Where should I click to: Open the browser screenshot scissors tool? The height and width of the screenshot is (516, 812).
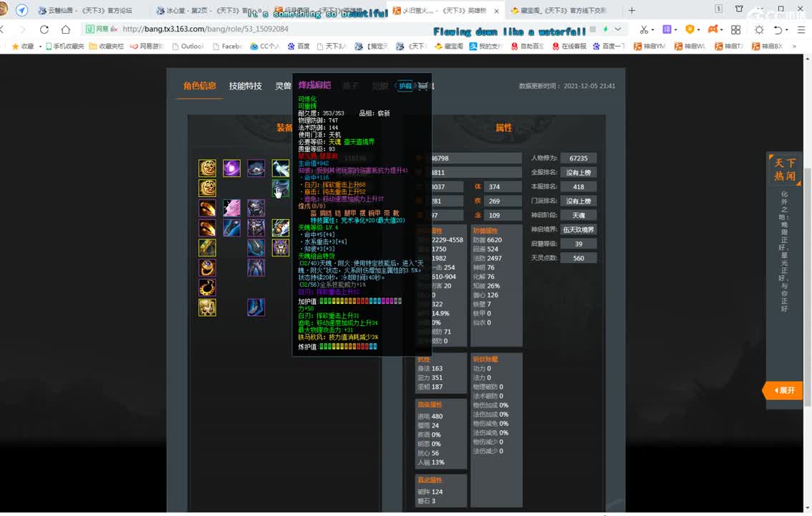click(x=644, y=30)
